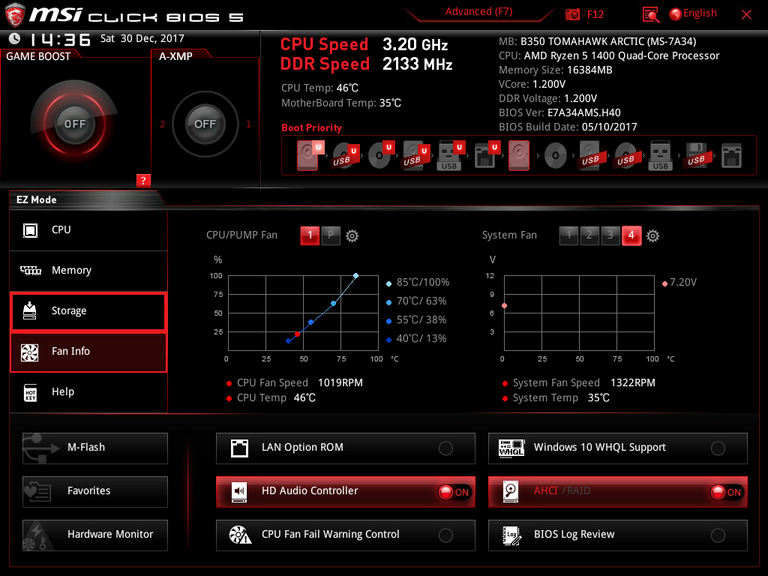The image size is (768, 576).
Task: Toggle the GAME BOOST knob
Action: click(x=74, y=123)
